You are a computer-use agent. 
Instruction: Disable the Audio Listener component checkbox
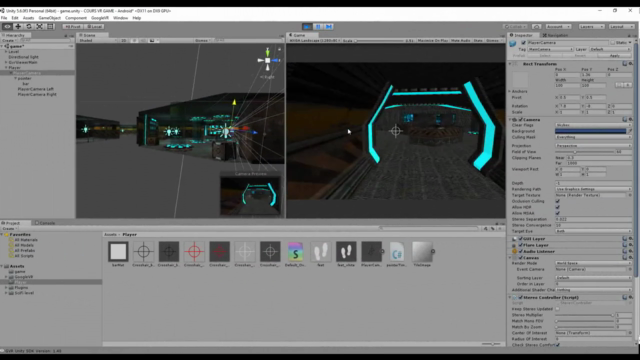point(520,251)
